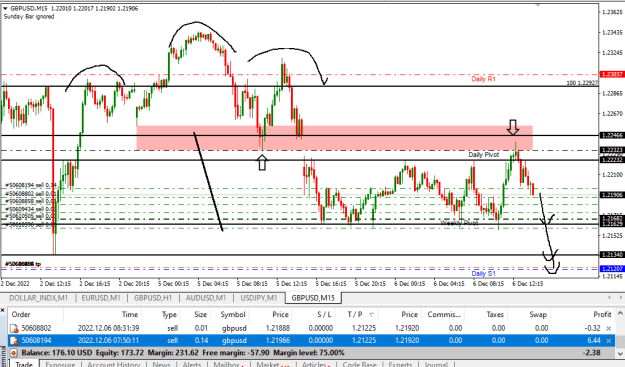Close order 50608802 with its X icon
The width and height of the screenshot is (625, 367).
[609, 328]
